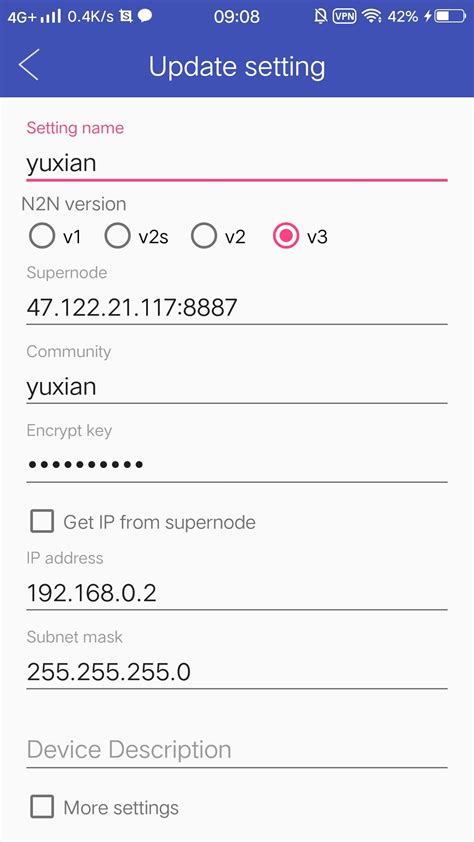474x842 pixels.
Task: Tap the Device Description field
Action: point(237,750)
